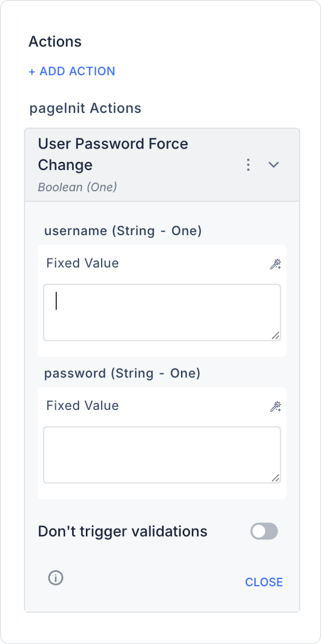Select the pageInit Actions section label
This screenshot has height=644, width=321.
[85, 108]
